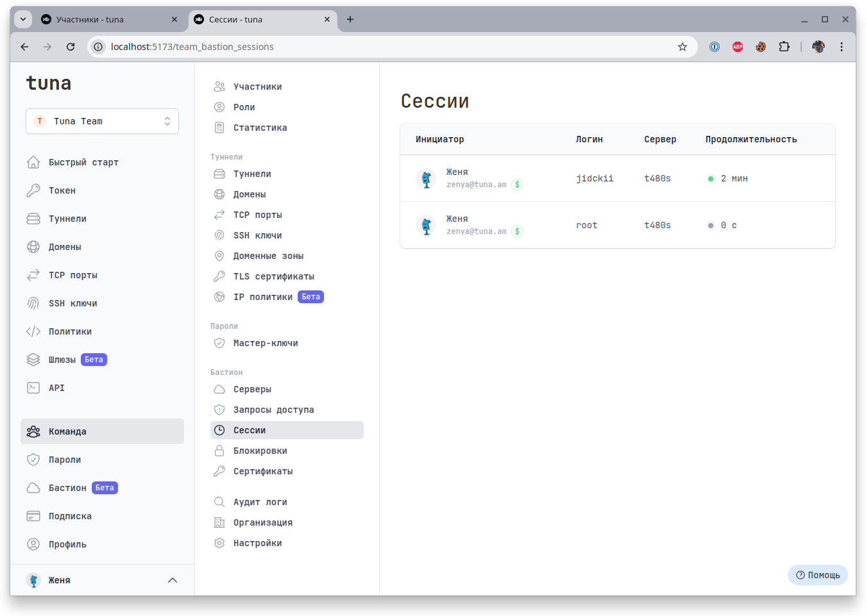Viewport: 866px width, 616px height.
Task: Click the Token key icon in sidebar
Action: click(x=33, y=190)
